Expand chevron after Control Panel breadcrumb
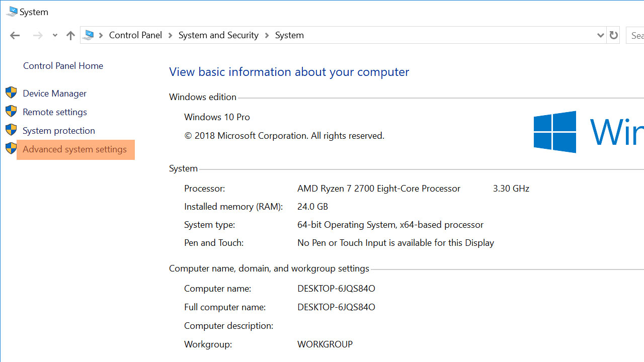This screenshot has width=644, height=362. coord(170,35)
